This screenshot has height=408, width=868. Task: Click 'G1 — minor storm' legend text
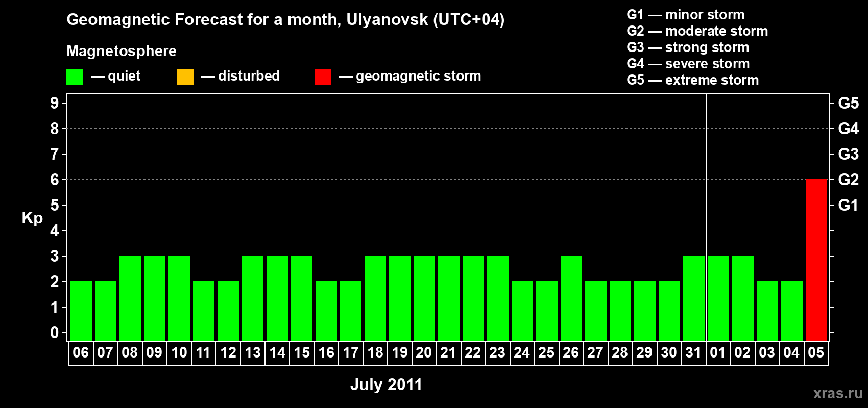(685, 15)
